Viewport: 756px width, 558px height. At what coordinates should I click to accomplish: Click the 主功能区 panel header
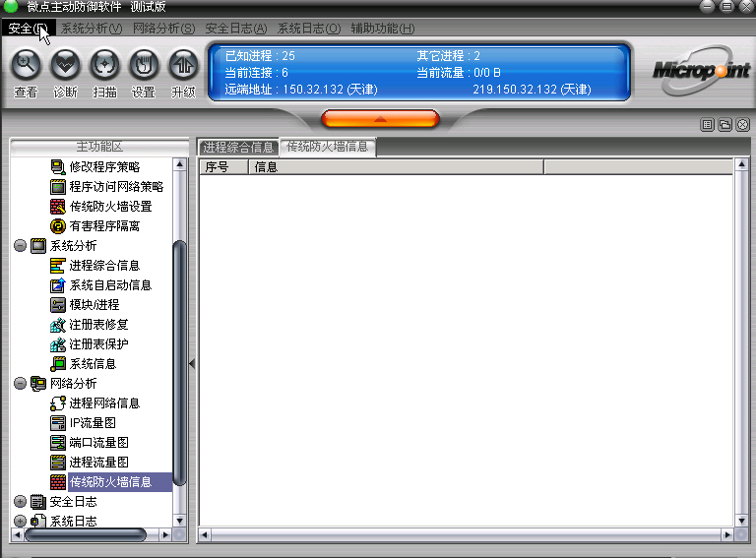(99, 147)
